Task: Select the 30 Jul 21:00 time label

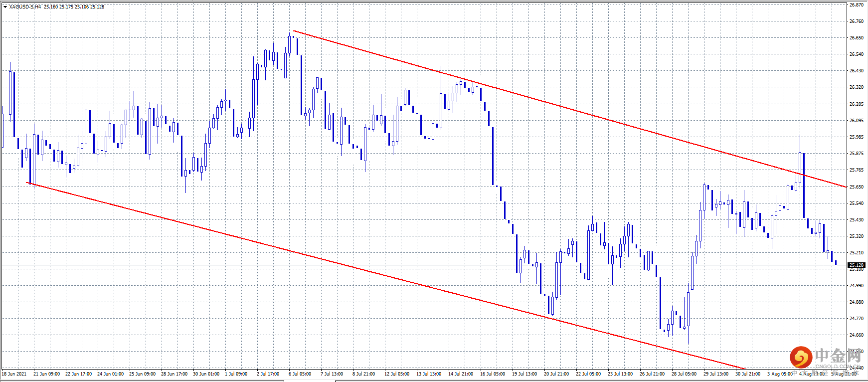Action: [748, 374]
